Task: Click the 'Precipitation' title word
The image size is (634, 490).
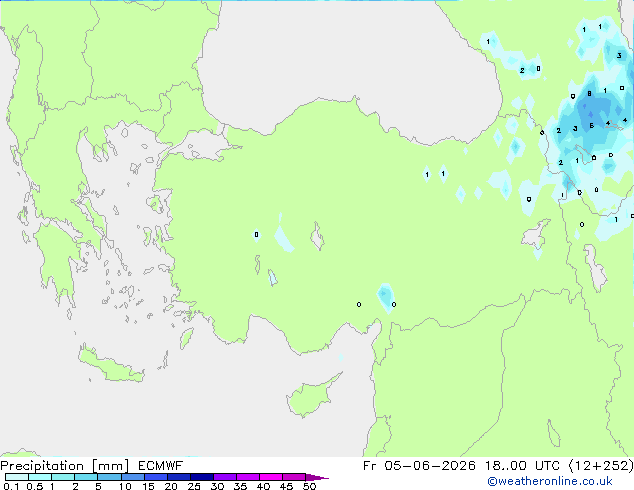Action: coord(42,466)
